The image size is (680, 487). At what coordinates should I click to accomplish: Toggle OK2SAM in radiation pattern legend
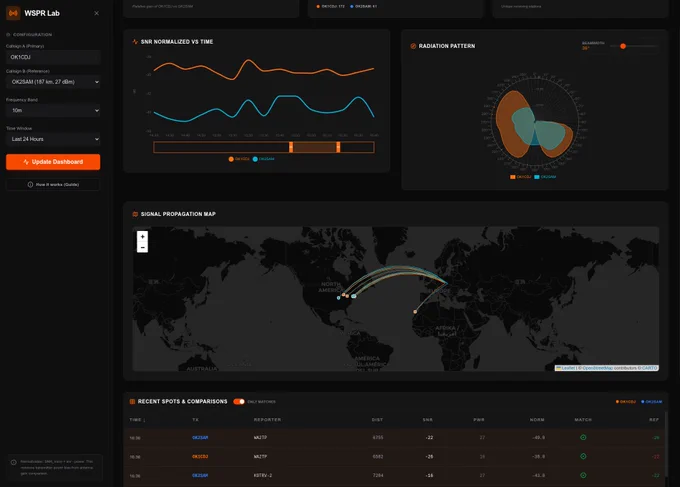coord(545,177)
